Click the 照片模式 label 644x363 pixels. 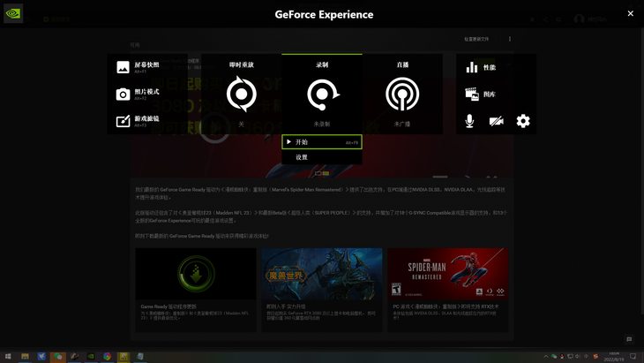click(146, 91)
